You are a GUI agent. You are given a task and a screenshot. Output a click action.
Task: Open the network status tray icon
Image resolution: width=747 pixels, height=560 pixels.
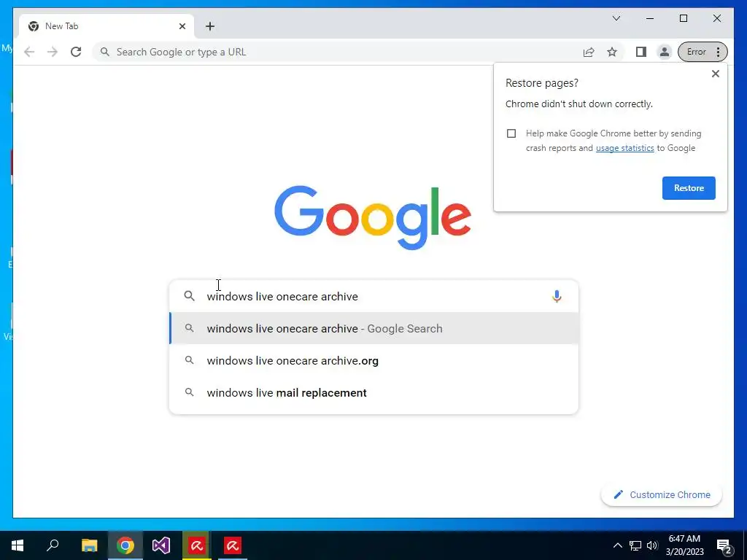coord(635,545)
